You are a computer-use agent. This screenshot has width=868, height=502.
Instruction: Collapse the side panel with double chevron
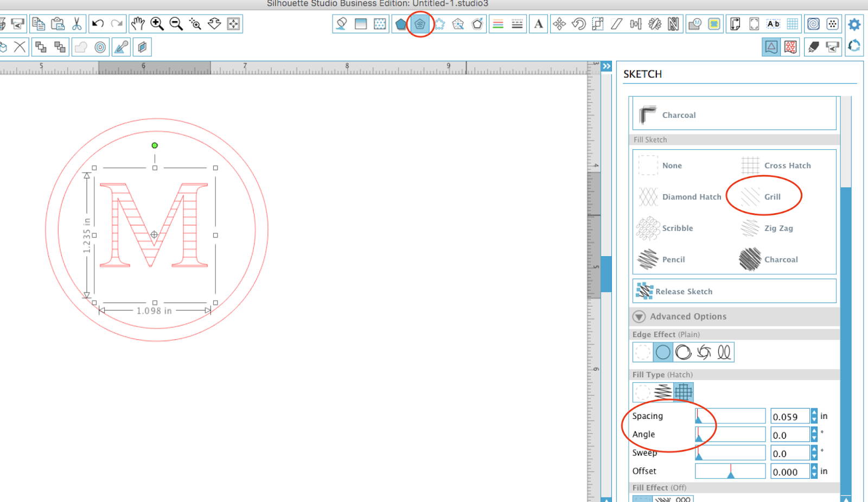point(607,66)
